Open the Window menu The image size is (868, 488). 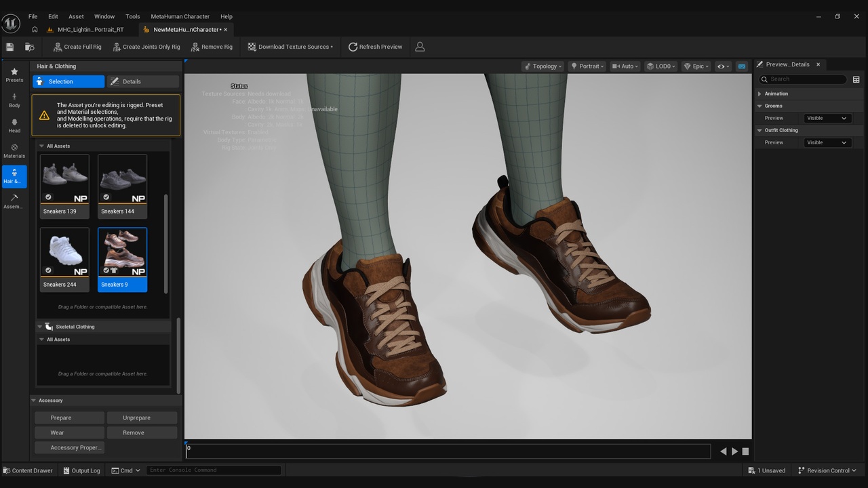tap(104, 16)
